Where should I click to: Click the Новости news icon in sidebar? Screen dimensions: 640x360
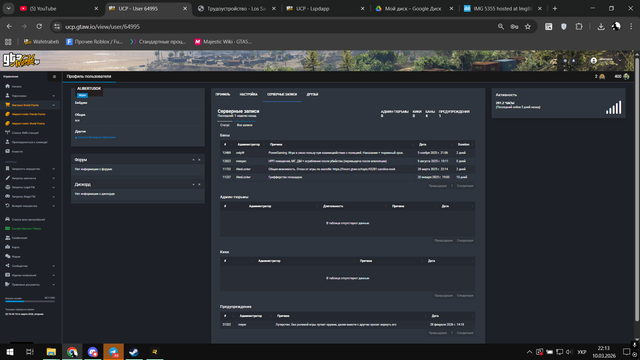pos(7,151)
